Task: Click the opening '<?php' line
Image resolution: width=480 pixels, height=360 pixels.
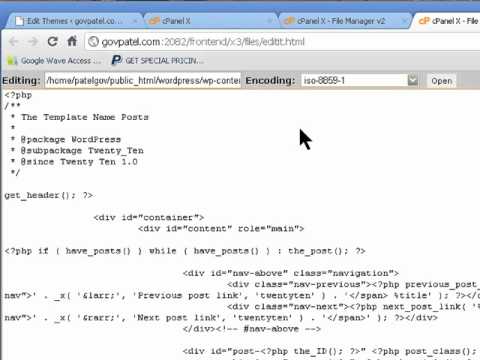Action: point(18,95)
